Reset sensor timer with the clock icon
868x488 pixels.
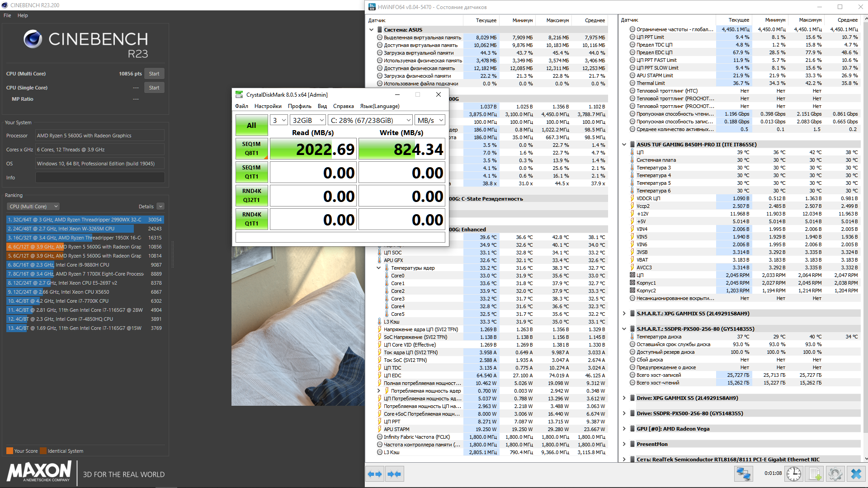pos(794,474)
